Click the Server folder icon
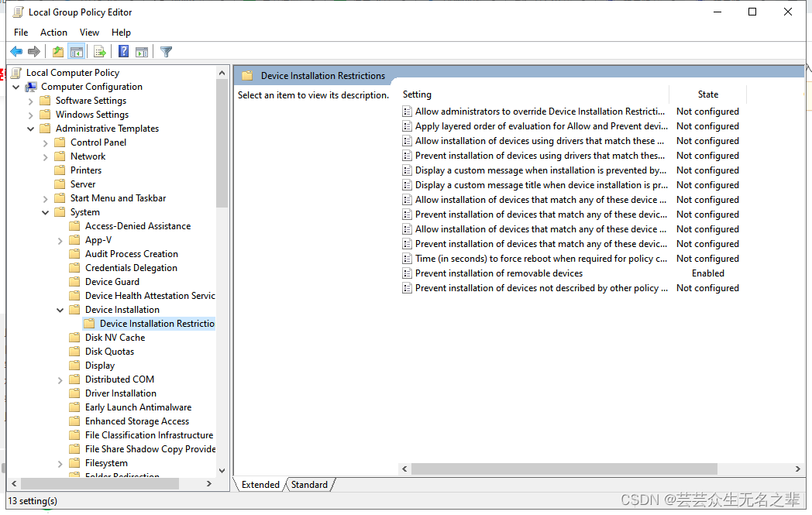Image resolution: width=812 pixels, height=515 pixels. (x=60, y=184)
